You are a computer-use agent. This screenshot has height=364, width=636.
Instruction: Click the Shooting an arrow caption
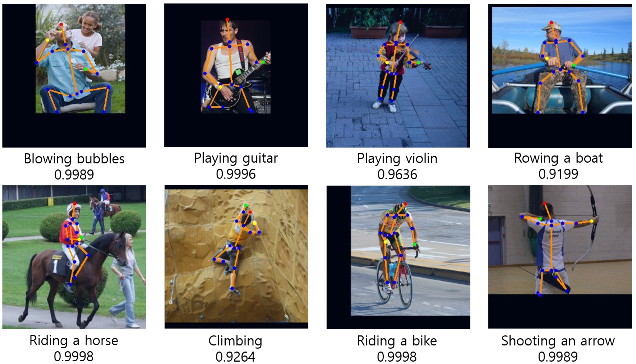[x=558, y=341]
